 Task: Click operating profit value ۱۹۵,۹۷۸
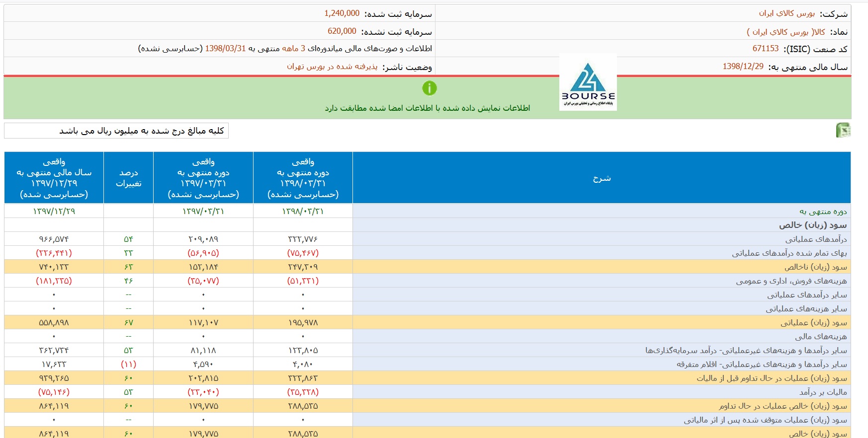[x=303, y=323]
